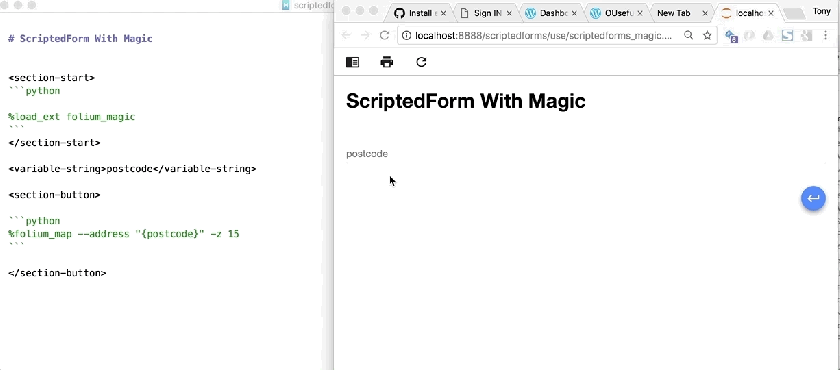Toggle the ScriptedForms sidebar panel icon
This screenshot has height=370, width=840.
coord(352,62)
